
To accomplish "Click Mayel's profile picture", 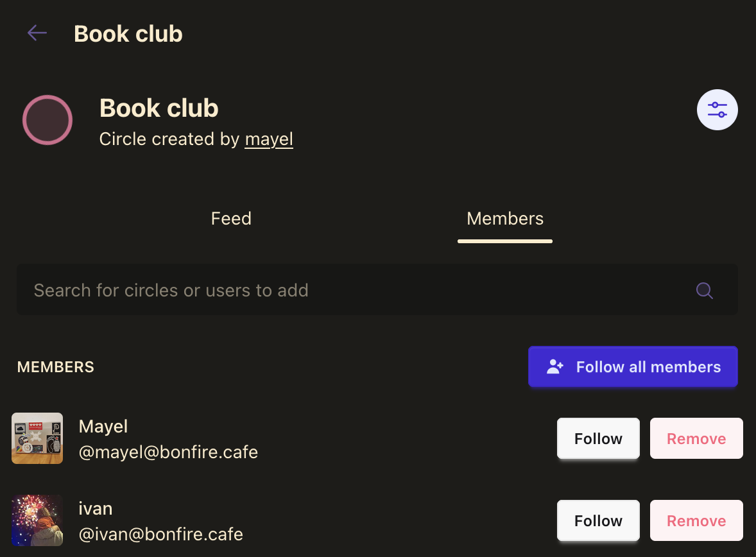I will [x=37, y=438].
